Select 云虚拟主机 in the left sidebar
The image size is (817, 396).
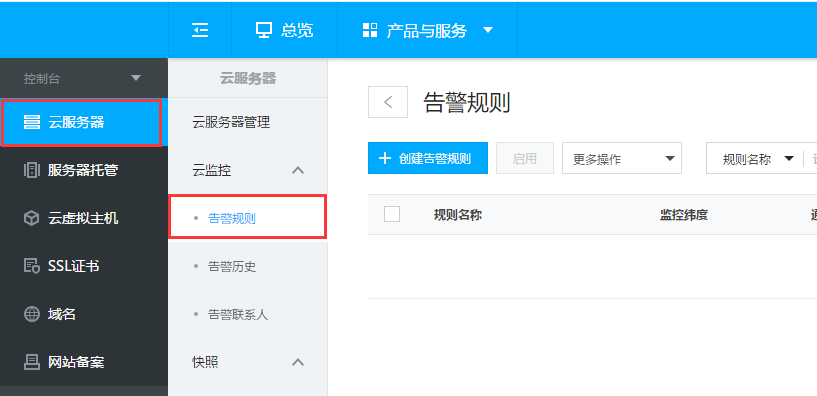click(84, 218)
